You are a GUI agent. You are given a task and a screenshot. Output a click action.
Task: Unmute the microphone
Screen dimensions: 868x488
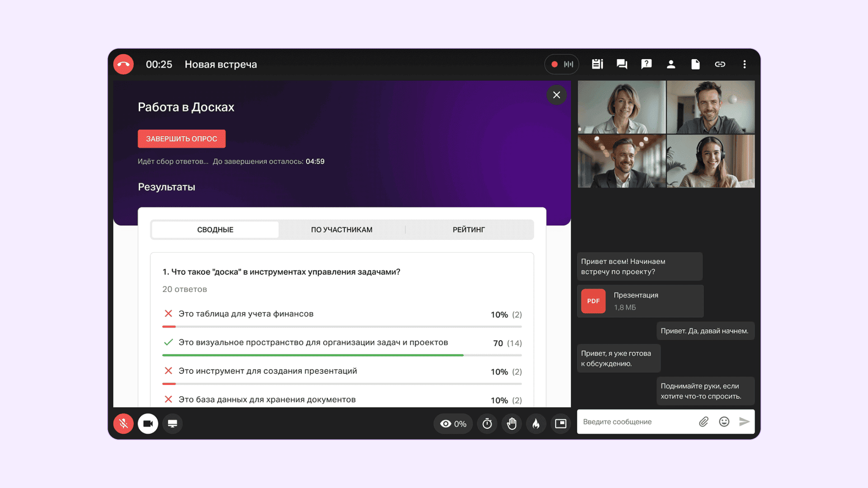(x=123, y=424)
